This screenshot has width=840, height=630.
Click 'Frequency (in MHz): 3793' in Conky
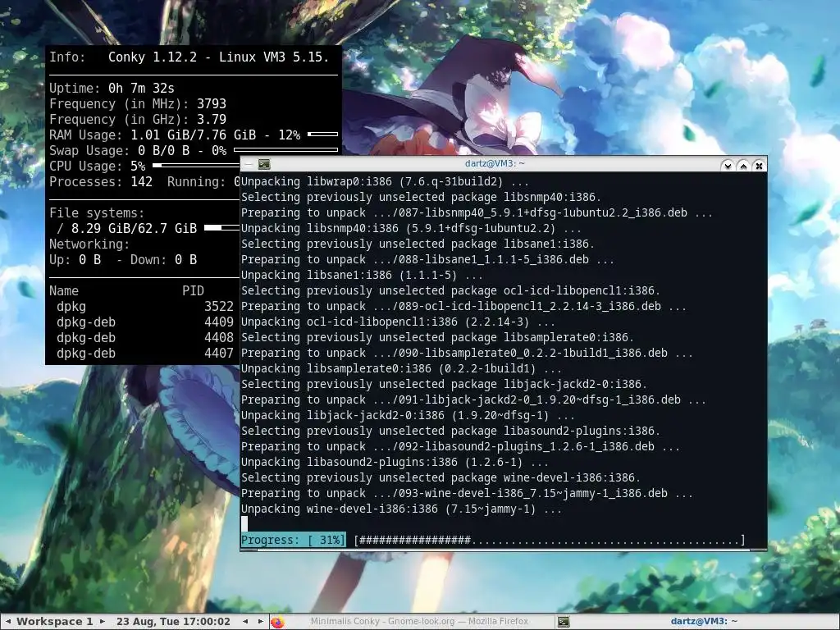(x=138, y=104)
